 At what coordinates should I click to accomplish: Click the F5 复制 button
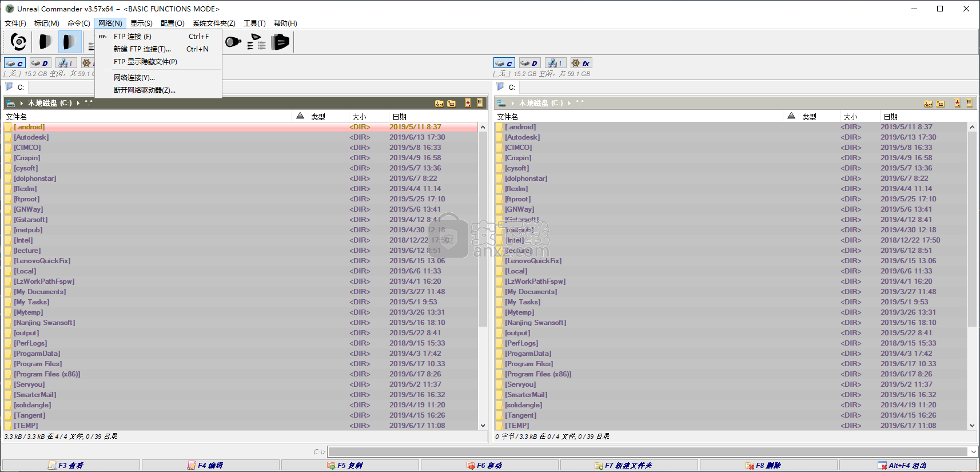pos(350,466)
